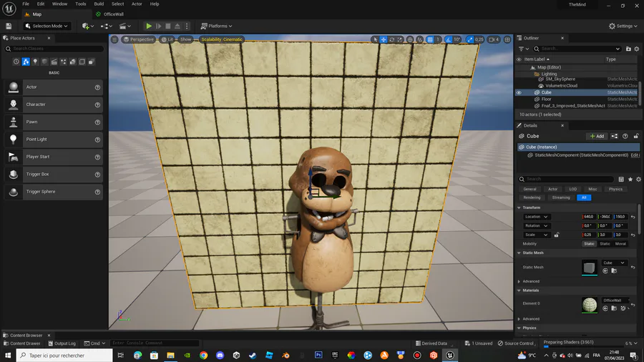Collapse the Transform section
This screenshot has width=644, height=362.
[519, 207]
